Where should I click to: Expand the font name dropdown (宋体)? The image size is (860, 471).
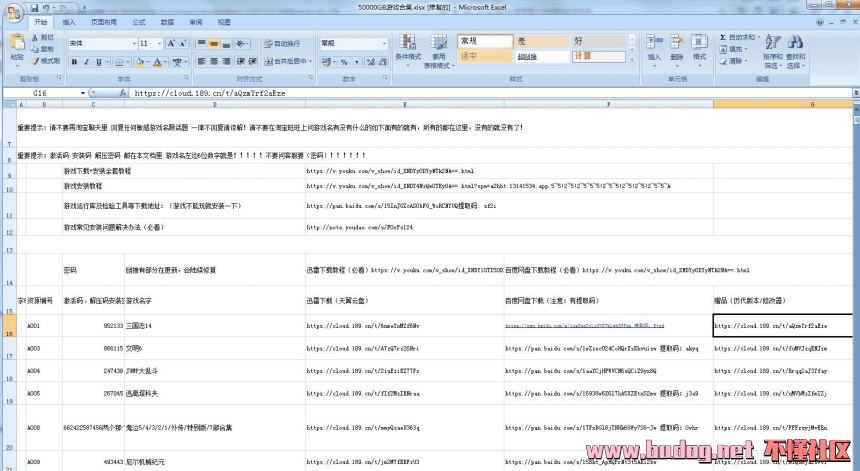point(131,44)
